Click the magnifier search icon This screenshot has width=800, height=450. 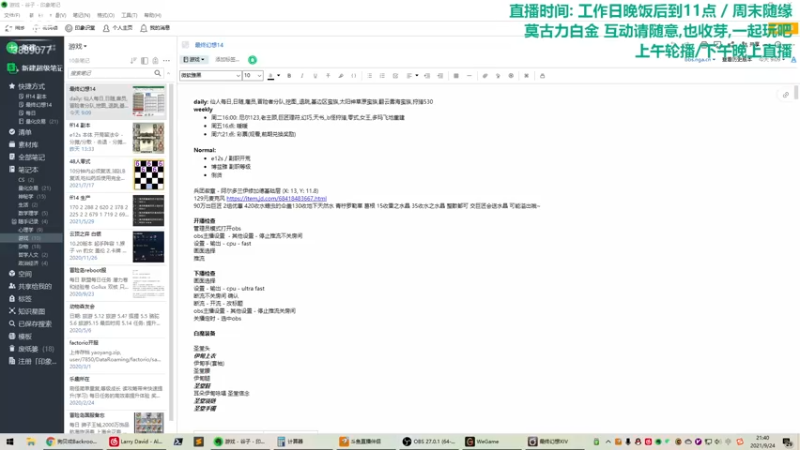click(158, 73)
